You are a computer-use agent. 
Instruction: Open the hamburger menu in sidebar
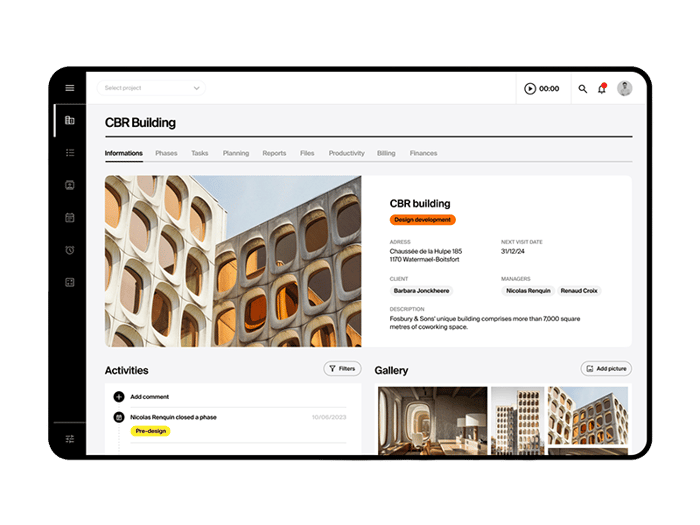70,88
